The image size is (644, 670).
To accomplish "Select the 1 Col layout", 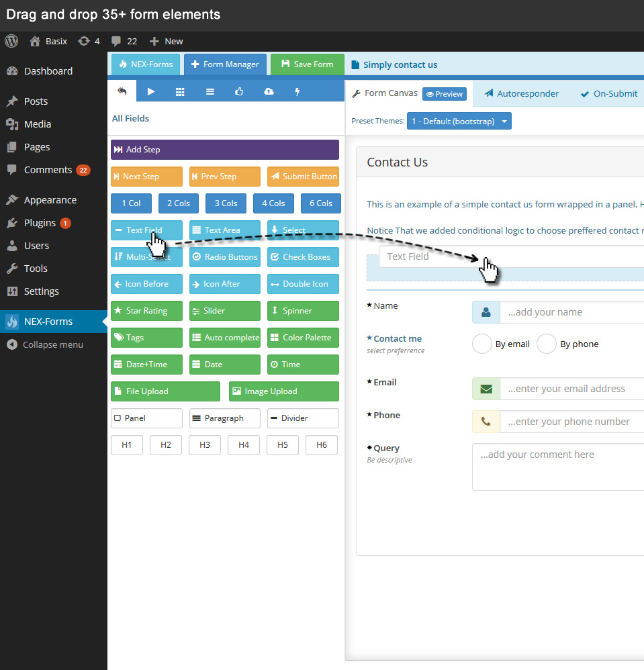I will (131, 203).
